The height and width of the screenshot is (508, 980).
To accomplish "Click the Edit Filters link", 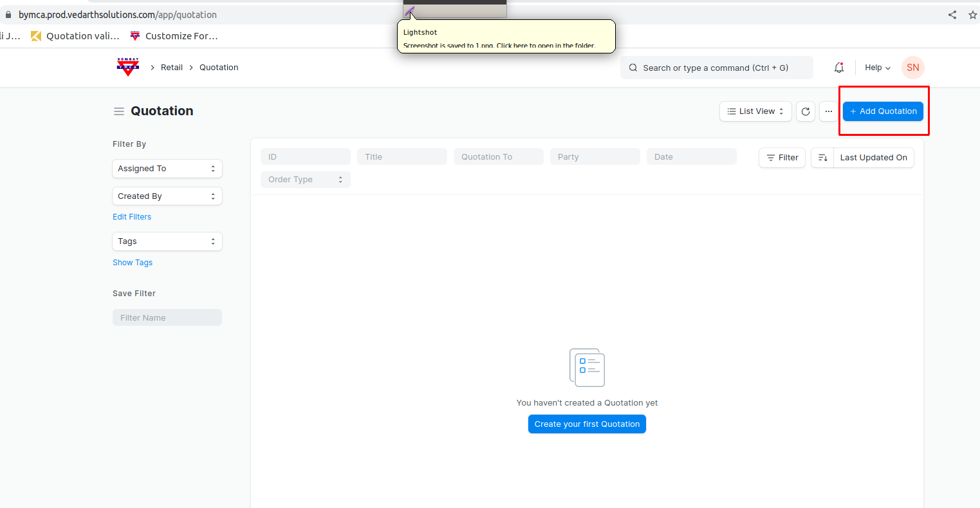I will click(132, 217).
